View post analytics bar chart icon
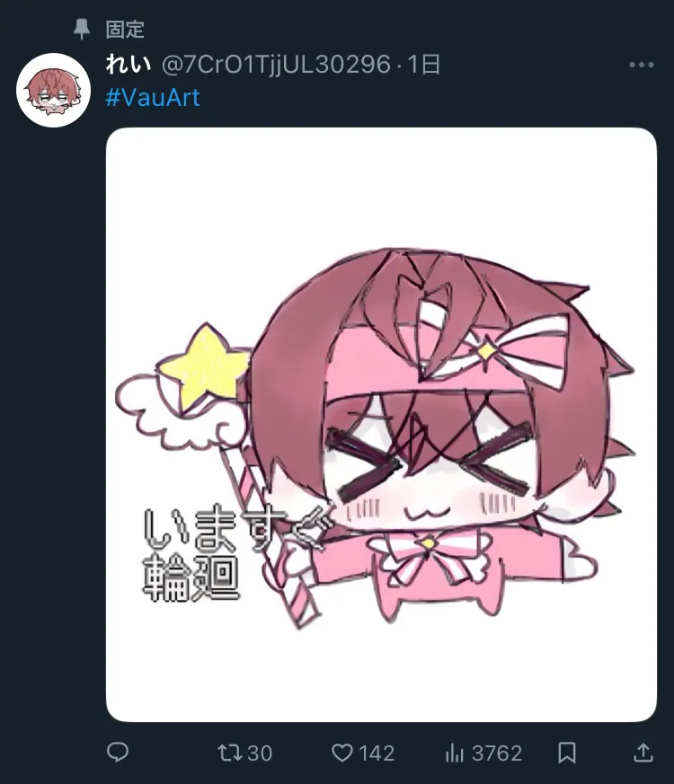Image resolution: width=674 pixels, height=784 pixels. [x=455, y=753]
